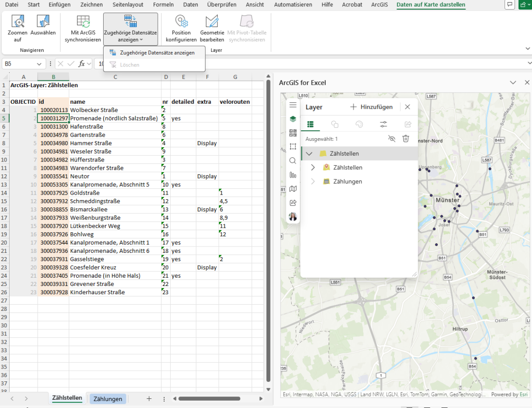
Task: Expand the Zählungen table sublayer
Action: [x=313, y=181]
